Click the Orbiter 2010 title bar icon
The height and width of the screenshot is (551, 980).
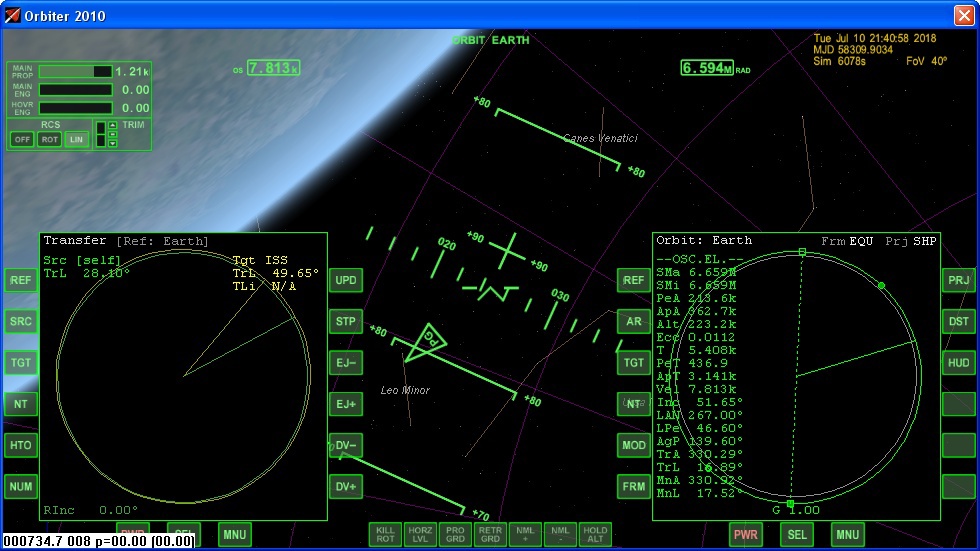12,16
